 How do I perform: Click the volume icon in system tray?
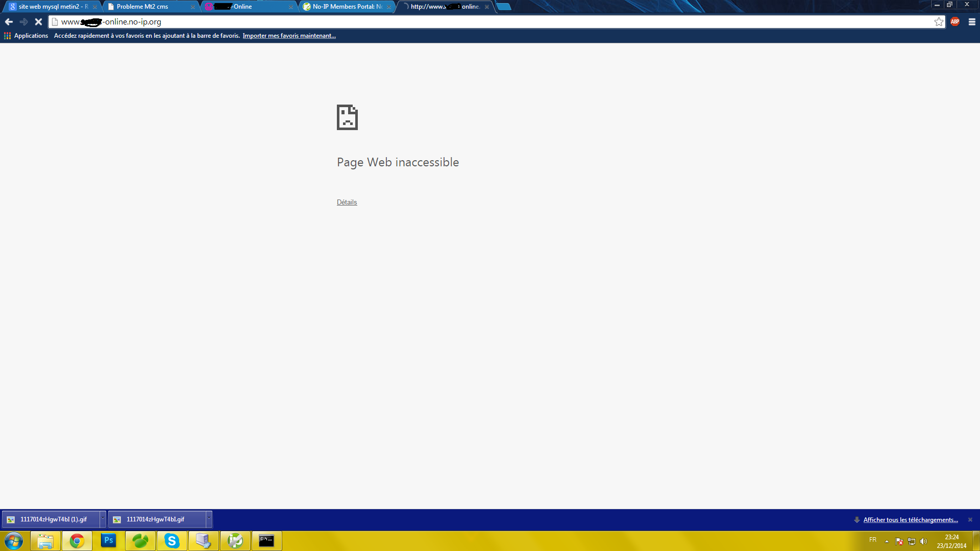923,541
